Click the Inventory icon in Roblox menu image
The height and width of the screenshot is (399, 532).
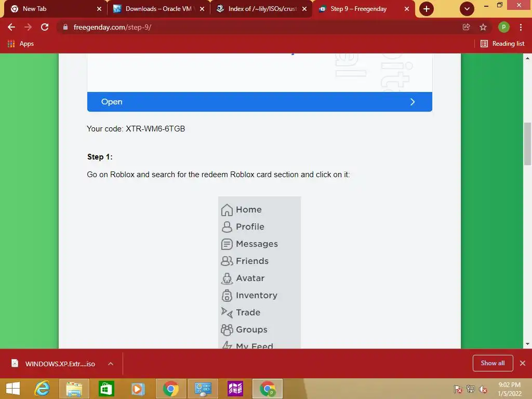(227, 296)
